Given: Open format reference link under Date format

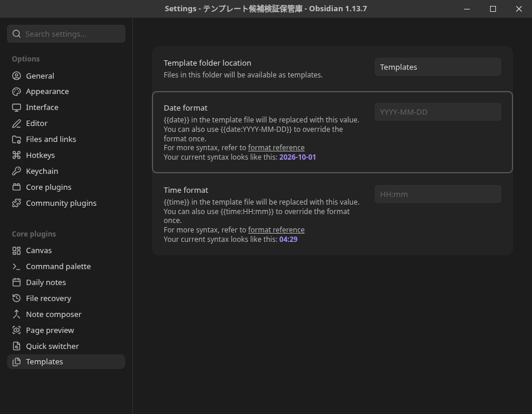Looking at the screenshot, I should [276, 148].
